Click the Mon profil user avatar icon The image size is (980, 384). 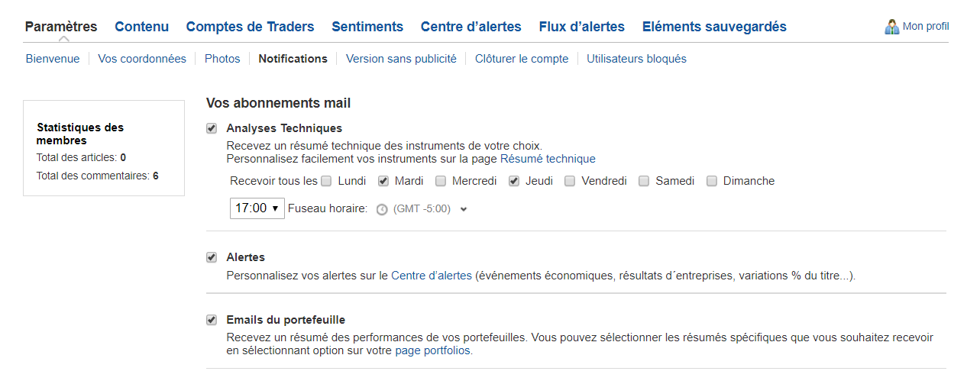(891, 27)
